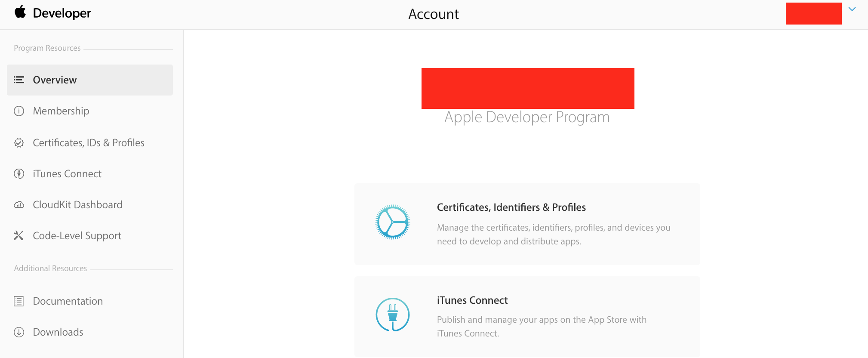
Task: Click the Certificates badge icon in sidebar
Action: pos(18,143)
